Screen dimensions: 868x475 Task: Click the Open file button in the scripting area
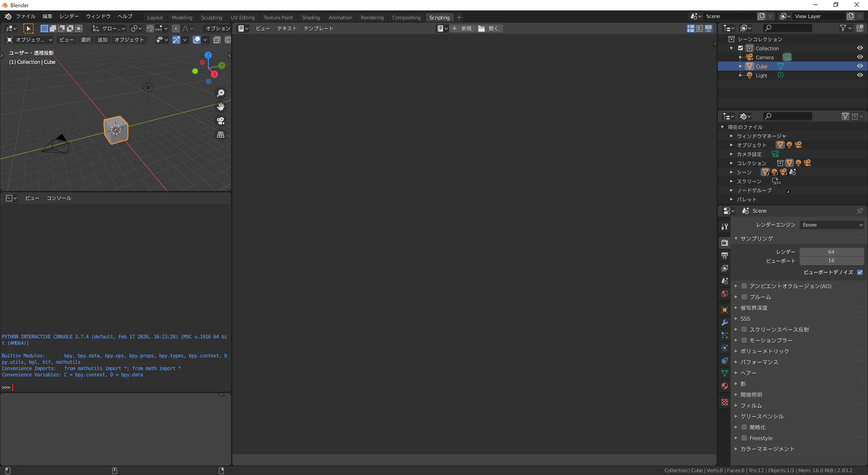tap(490, 28)
